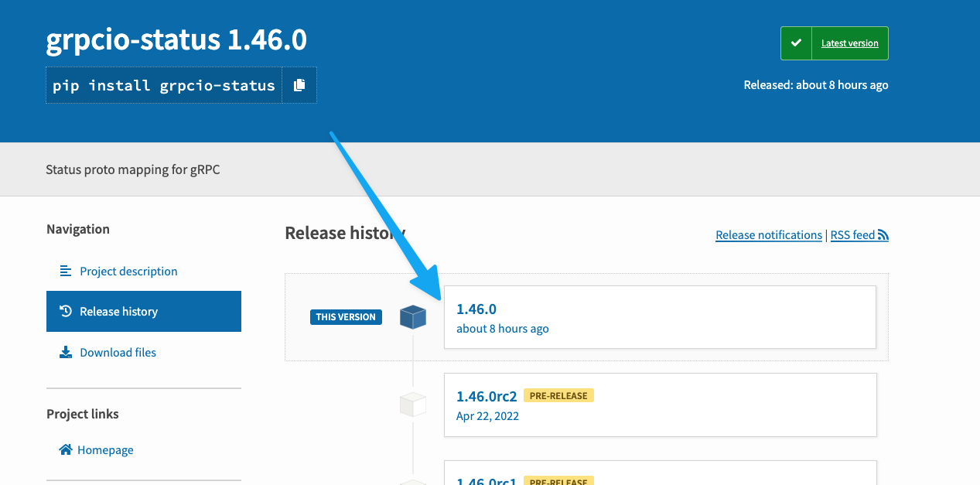Open the 1.46.0 release card
Viewport: 980px width, 485px height.
660,317
